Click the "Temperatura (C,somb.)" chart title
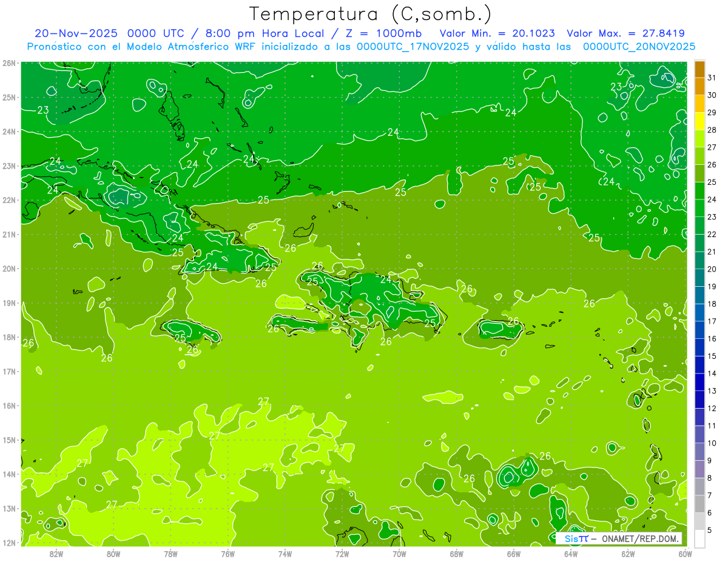This screenshot has height=562, width=728. (371, 14)
